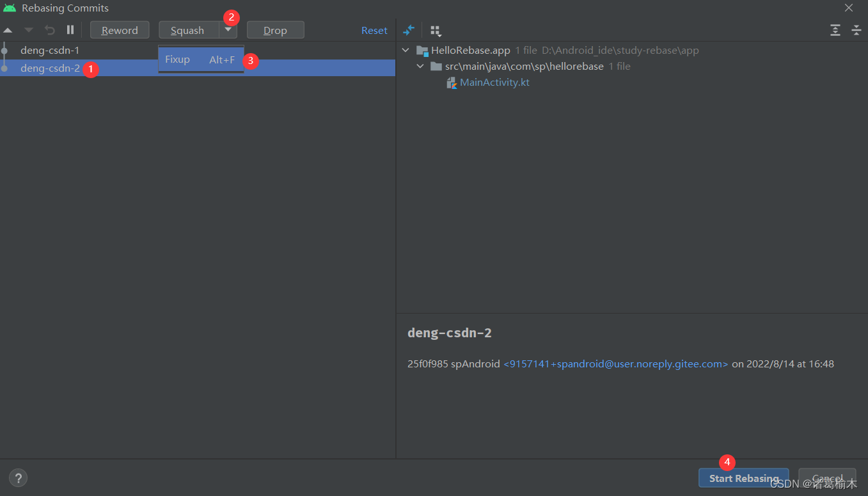This screenshot has height=496, width=868.
Task: Click the Start Rebasing button
Action: 744,478
